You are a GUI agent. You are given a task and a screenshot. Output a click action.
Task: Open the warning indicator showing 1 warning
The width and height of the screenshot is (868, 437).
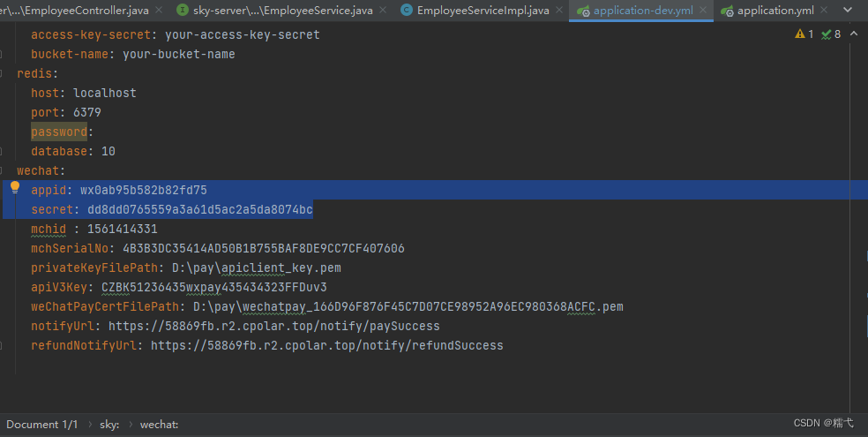click(x=804, y=34)
